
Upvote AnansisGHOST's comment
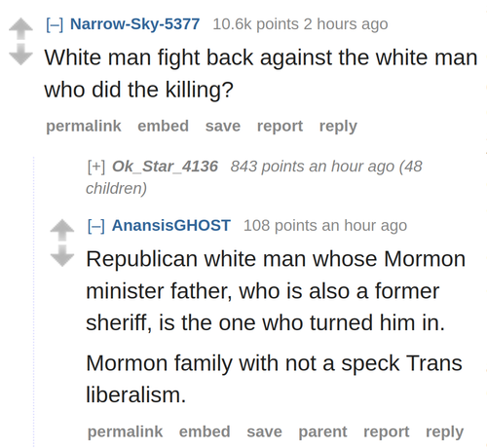[x=62, y=230]
